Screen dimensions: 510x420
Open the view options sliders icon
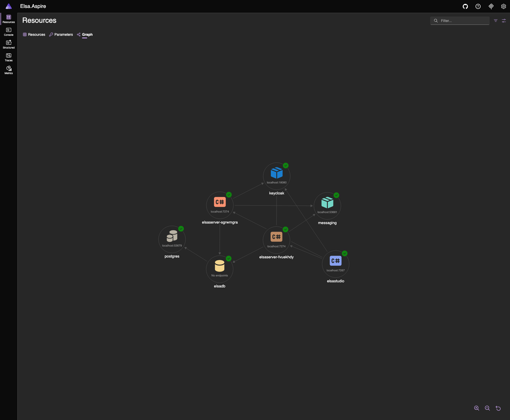coord(504,21)
